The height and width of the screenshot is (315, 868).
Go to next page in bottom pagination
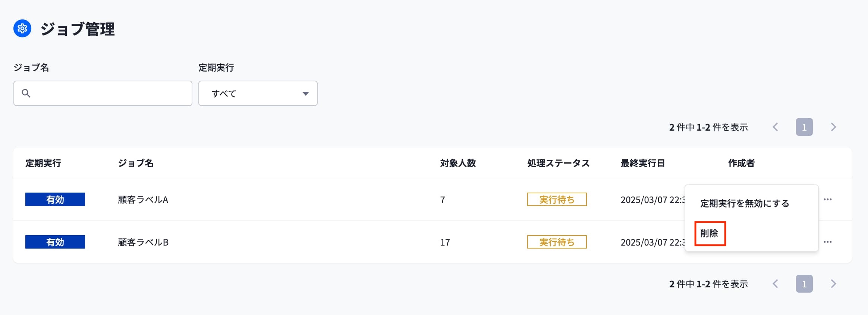click(x=834, y=284)
